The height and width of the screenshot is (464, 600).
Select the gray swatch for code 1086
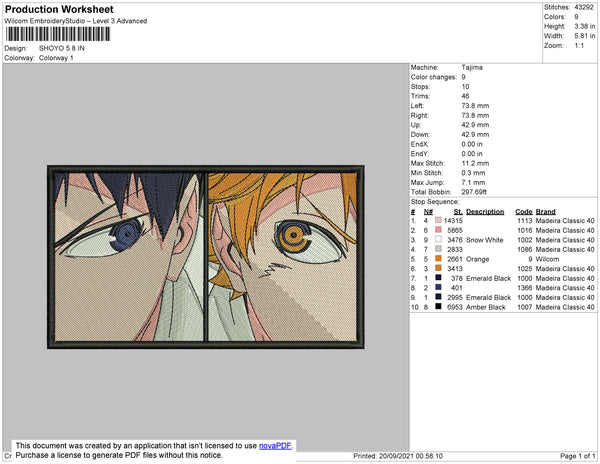pyautogui.click(x=438, y=249)
